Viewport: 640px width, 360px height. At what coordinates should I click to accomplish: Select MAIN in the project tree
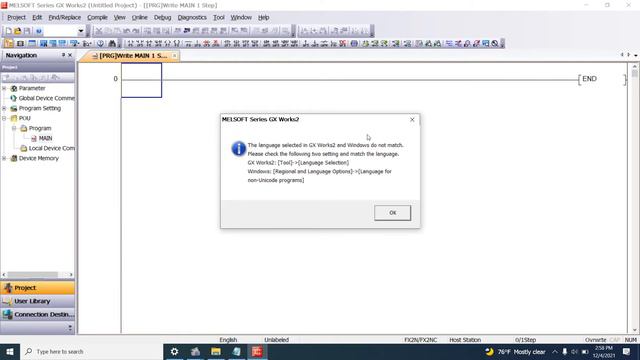[45, 138]
